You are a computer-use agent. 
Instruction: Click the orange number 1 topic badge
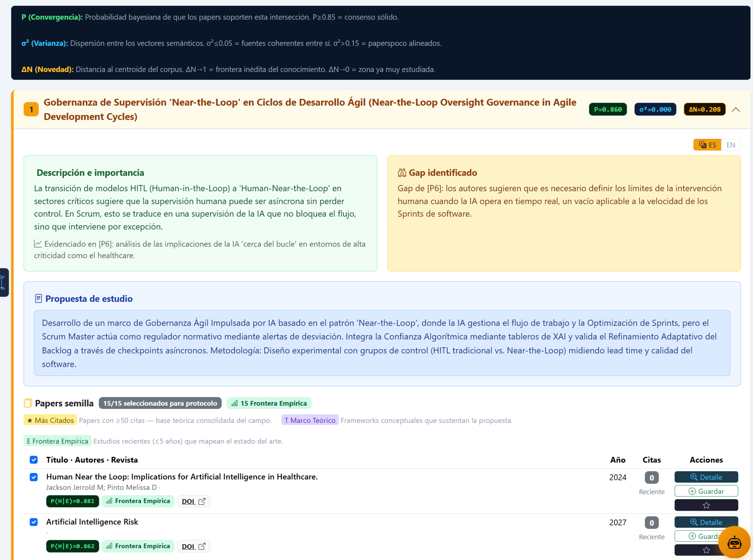31,109
